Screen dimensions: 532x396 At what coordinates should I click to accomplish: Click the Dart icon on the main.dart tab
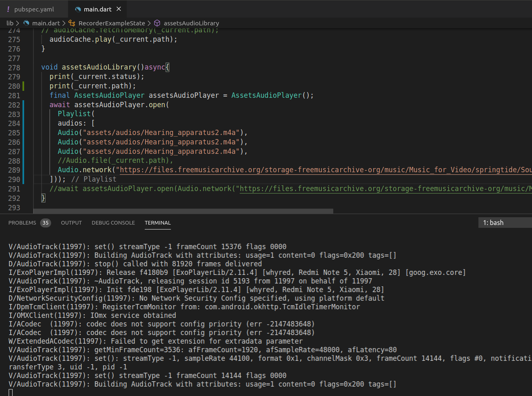click(78, 9)
